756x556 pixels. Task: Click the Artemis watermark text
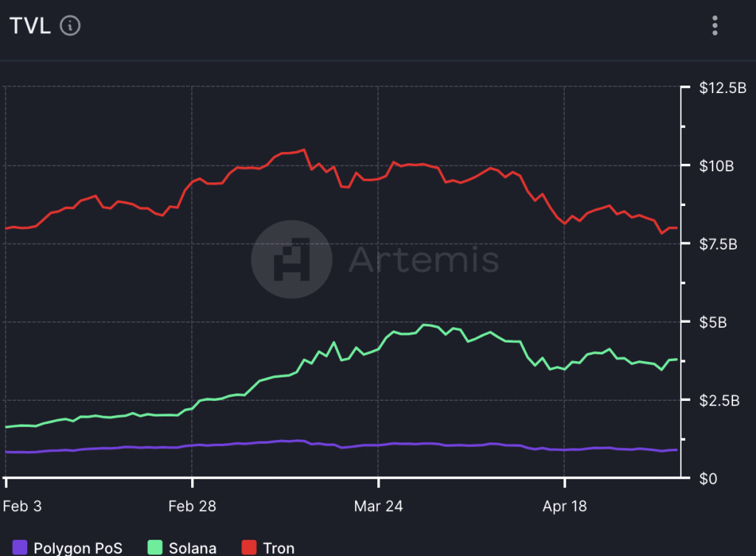pos(423,259)
